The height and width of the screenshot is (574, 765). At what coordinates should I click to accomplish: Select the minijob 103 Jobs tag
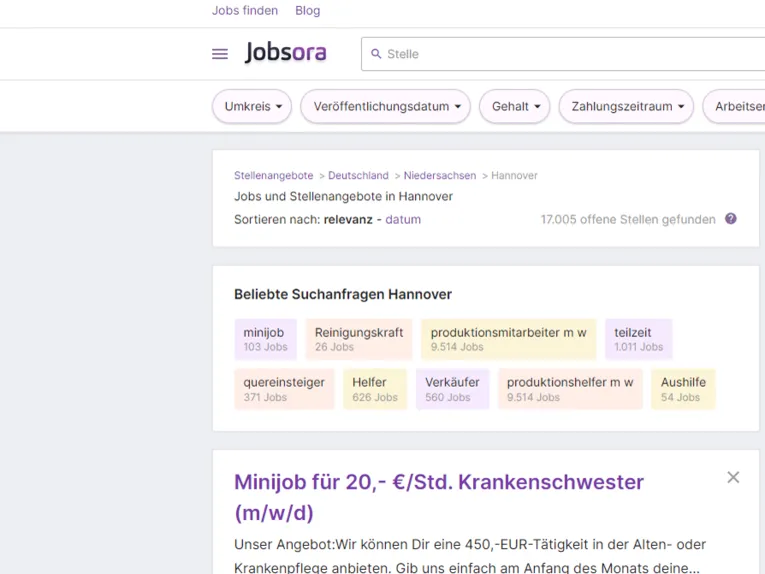(265, 339)
